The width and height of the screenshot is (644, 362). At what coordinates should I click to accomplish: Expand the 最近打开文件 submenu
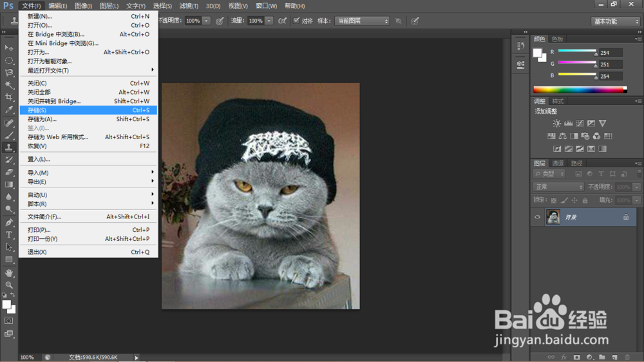coord(88,70)
